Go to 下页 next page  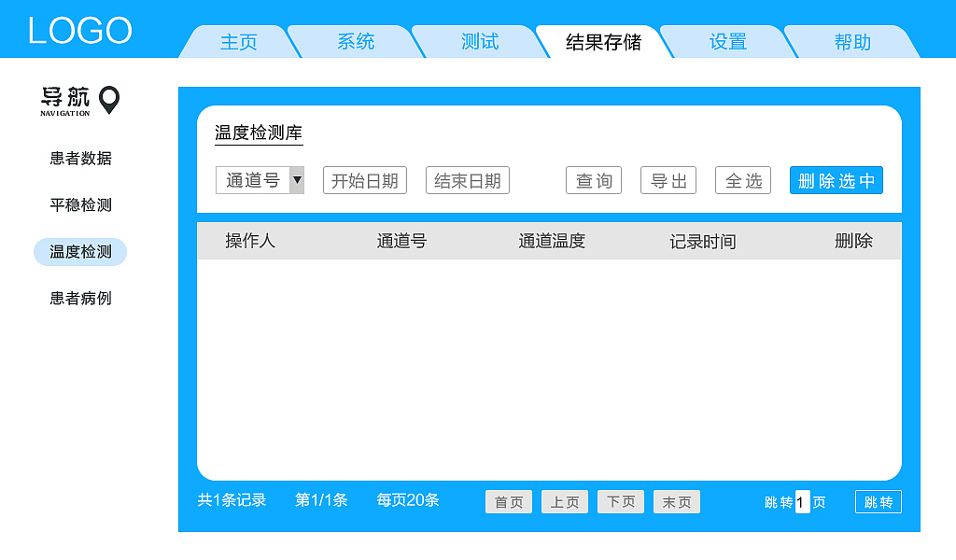[620, 501]
